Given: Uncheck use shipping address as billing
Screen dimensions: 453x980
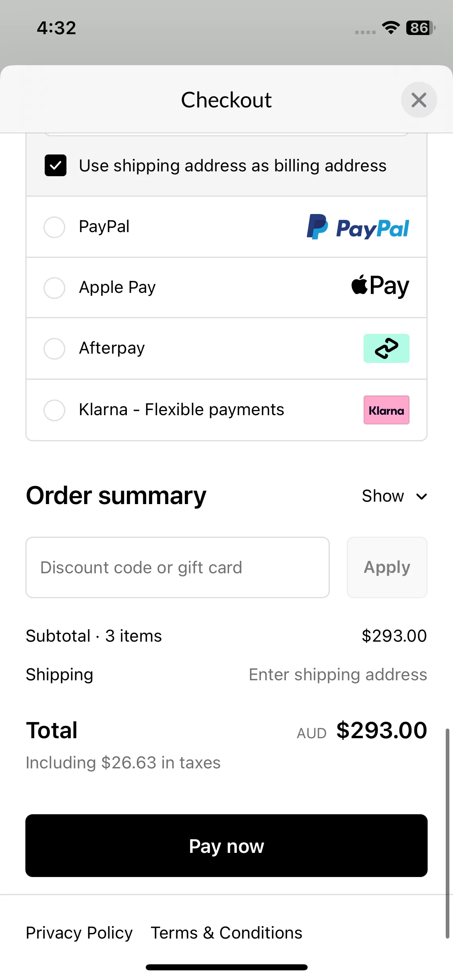Looking at the screenshot, I should pos(56,165).
